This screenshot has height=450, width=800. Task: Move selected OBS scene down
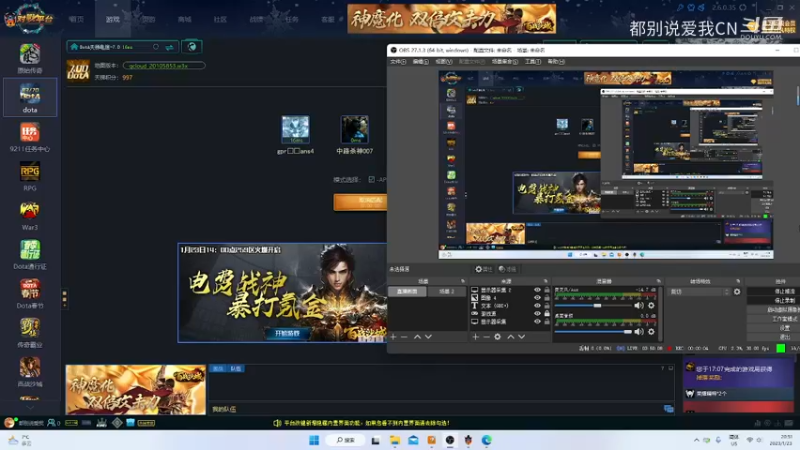(x=428, y=337)
